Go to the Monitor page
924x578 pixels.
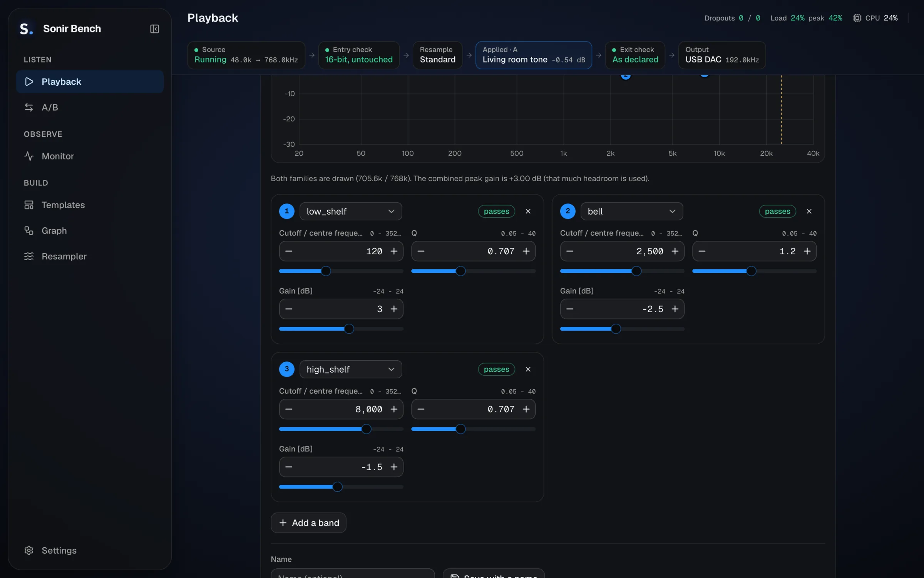(x=90, y=156)
